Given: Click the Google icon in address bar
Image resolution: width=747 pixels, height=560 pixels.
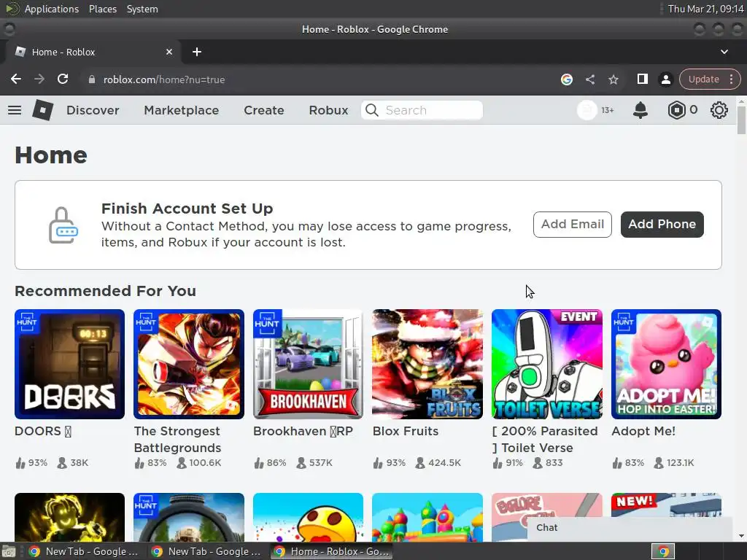Looking at the screenshot, I should click(x=566, y=79).
